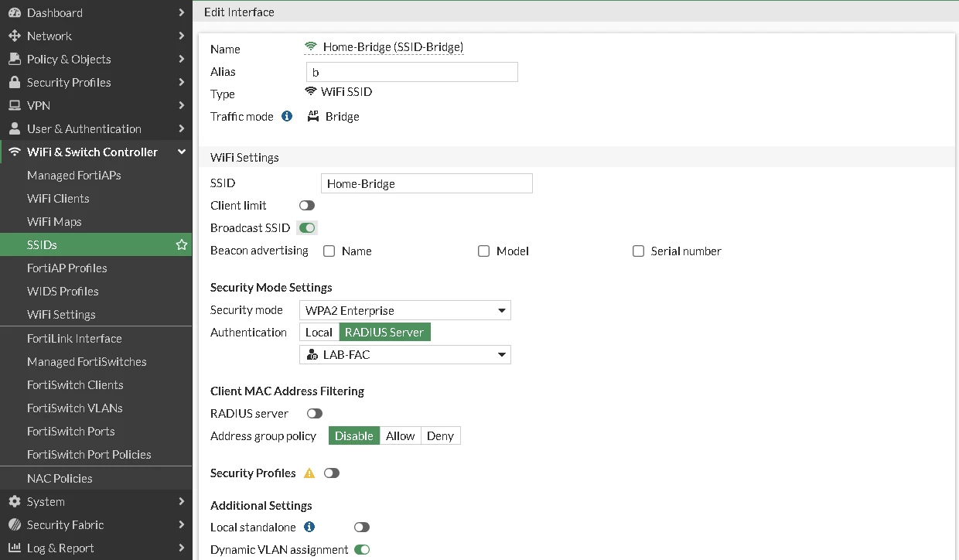Click the System gear icon
Viewport: 959px width, 560px height.
tap(14, 501)
